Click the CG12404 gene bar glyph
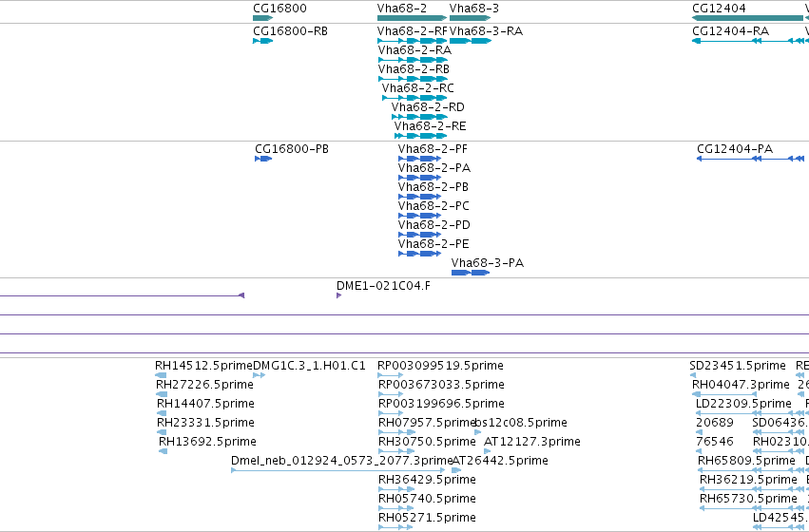This screenshot has width=809, height=532. [x=747, y=18]
